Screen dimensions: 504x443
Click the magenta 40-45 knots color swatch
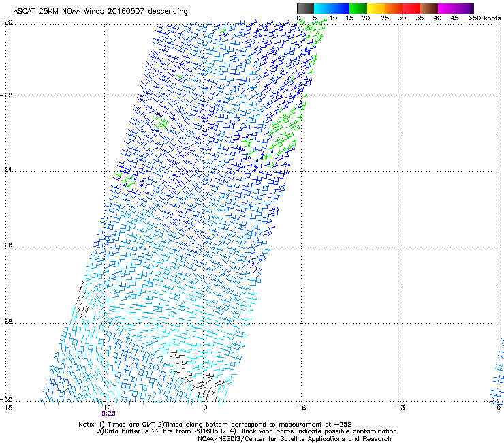coord(447,8)
